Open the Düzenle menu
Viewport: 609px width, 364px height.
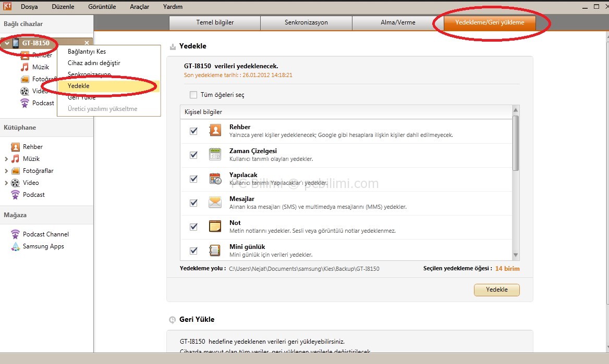coord(63,7)
